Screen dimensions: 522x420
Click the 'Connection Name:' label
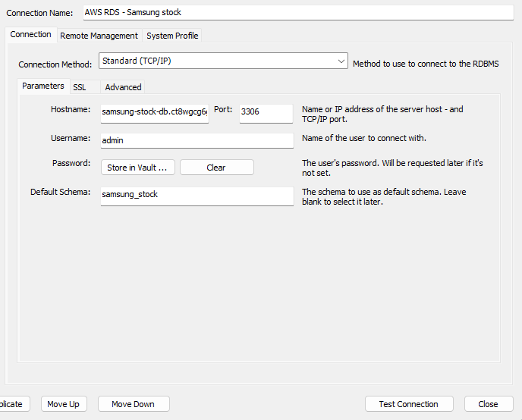coord(39,13)
